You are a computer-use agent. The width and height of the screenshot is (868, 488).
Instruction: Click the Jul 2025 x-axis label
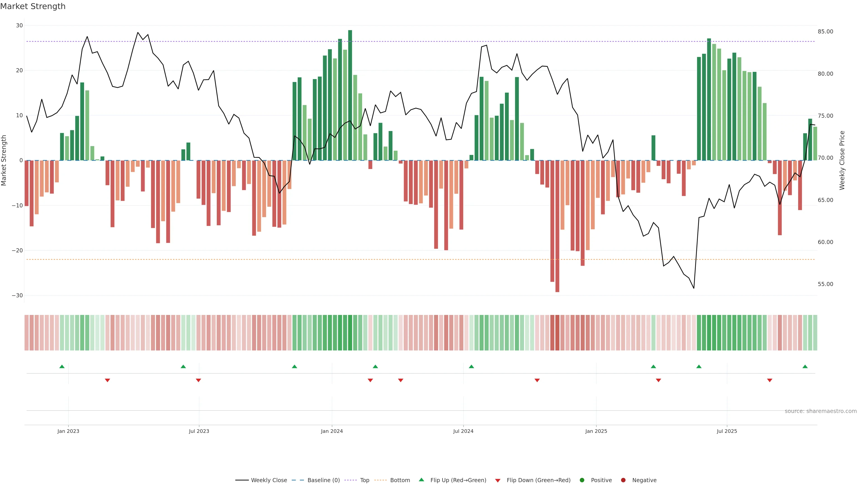(727, 431)
